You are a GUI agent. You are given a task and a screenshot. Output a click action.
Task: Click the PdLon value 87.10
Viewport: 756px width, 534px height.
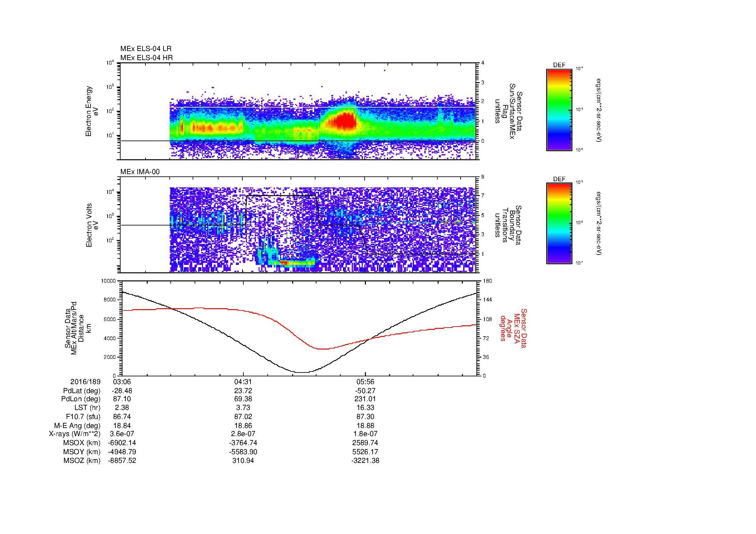tap(122, 399)
